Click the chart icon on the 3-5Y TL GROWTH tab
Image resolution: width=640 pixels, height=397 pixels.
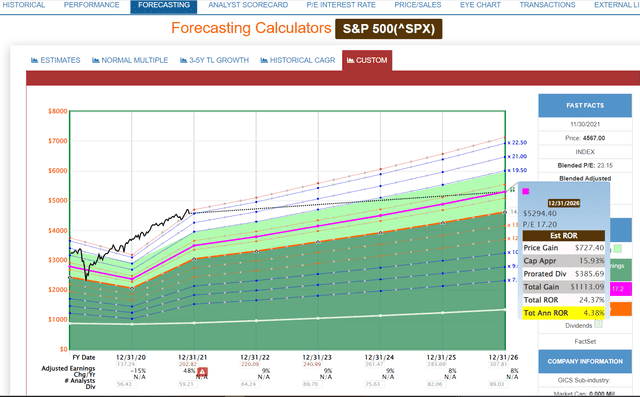(x=184, y=60)
